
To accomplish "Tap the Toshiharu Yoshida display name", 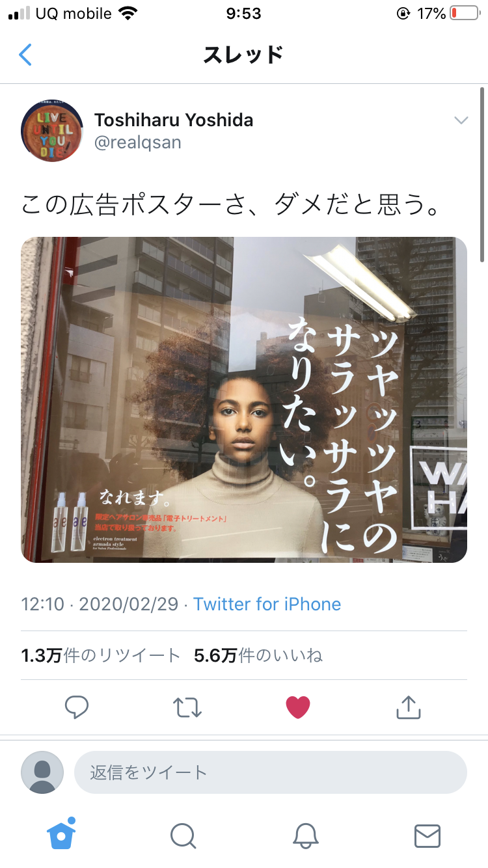I will tap(174, 120).
